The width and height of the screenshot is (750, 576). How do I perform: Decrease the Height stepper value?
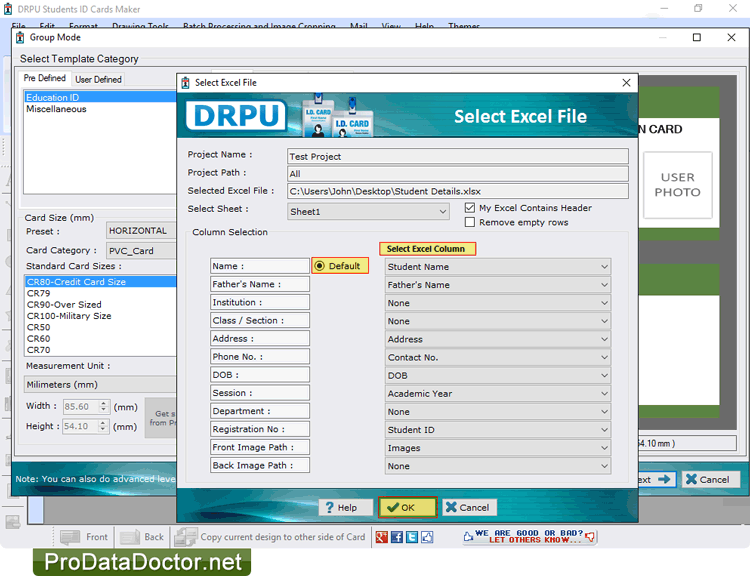[x=103, y=429]
